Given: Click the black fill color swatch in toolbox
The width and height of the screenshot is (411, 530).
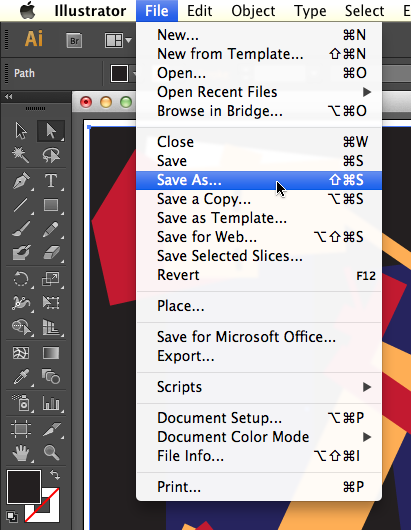Looking at the screenshot, I should (x=24, y=487).
